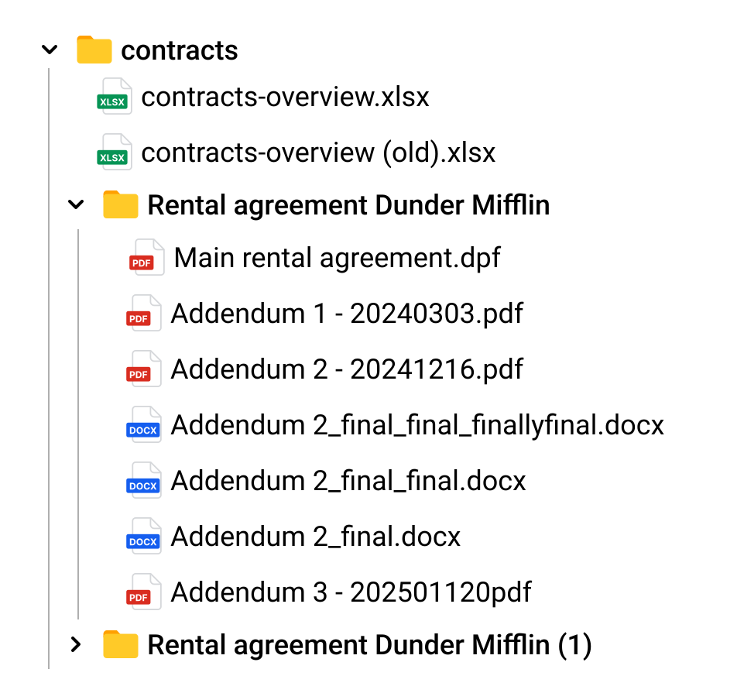This screenshot has height=700, width=737.
Task: Click XLSX icon of contracts-overview (old).xlsx
Action: 114,153
